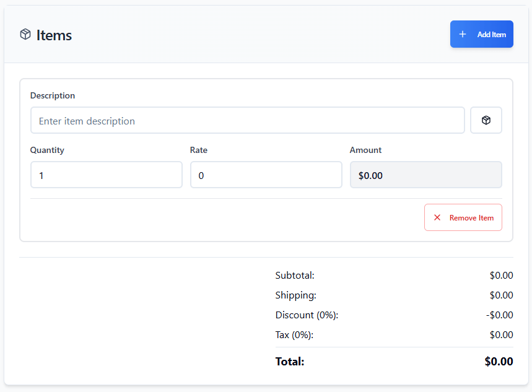Click the package icon next to Items heading
This screenshot has width=532, height=392.
coord(25,35)
